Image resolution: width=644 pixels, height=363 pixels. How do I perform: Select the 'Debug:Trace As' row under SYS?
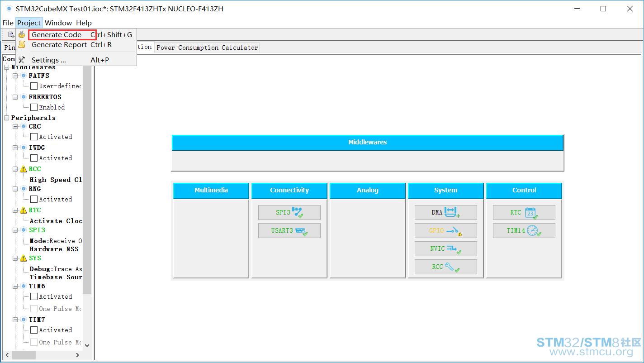coord(56,269)
